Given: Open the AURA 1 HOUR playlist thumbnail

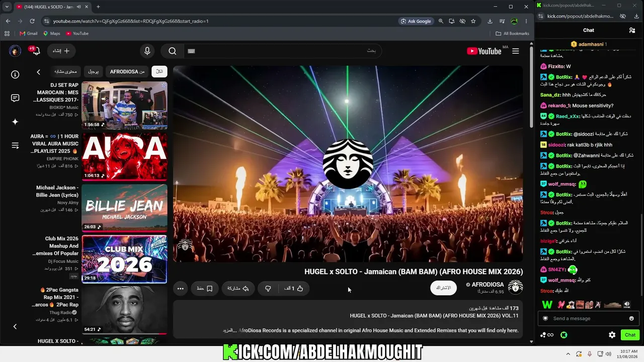Looking at the screenshot, I should coord(124,156).
